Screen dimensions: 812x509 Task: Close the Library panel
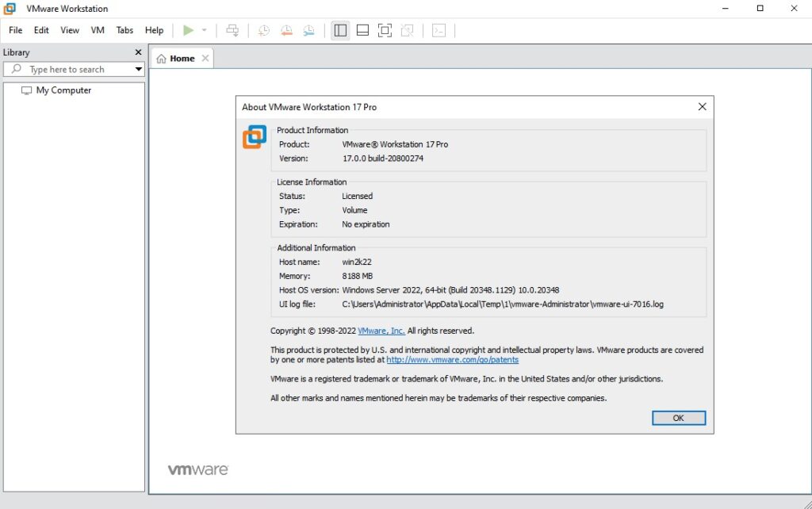click(138, 52)
